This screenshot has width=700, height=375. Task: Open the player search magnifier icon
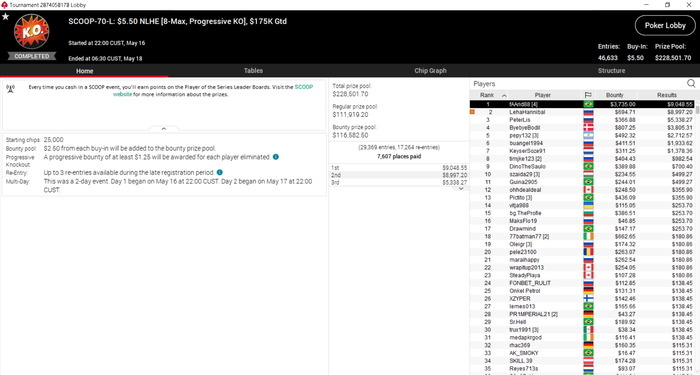coord(691,83)
